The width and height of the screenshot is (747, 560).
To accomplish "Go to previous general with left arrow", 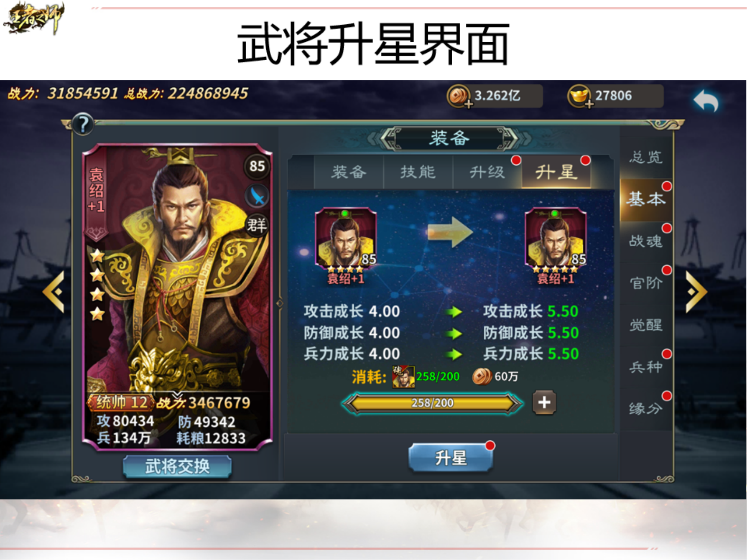I will point(54,292).
